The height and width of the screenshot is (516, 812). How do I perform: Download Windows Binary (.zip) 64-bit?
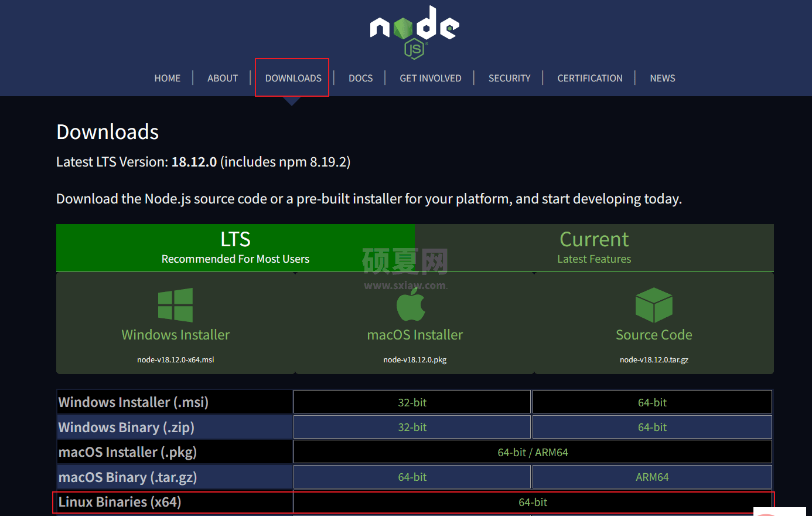(x=652, y=427)
